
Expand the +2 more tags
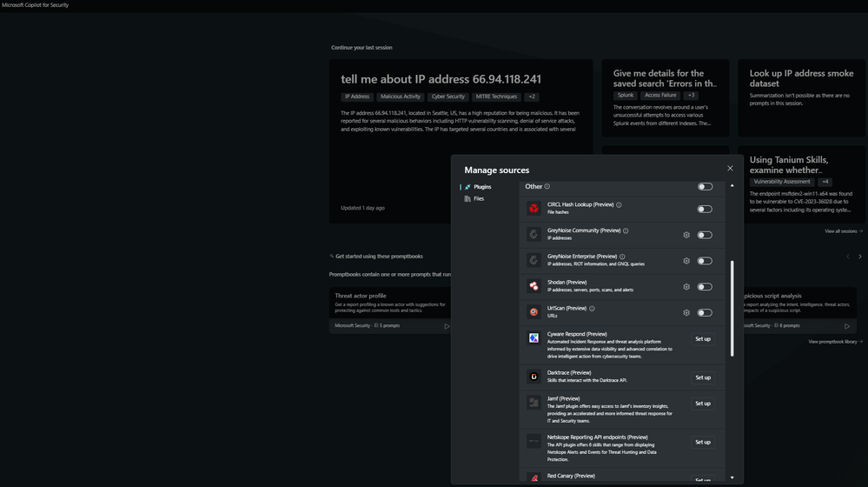pyautogui.click(x=532, y=97)
